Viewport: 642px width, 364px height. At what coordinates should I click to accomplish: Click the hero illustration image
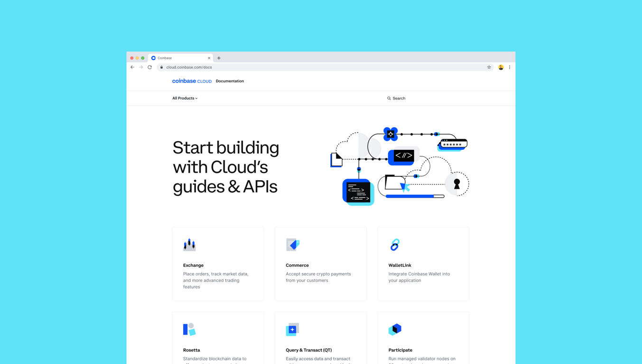[400, 166]
